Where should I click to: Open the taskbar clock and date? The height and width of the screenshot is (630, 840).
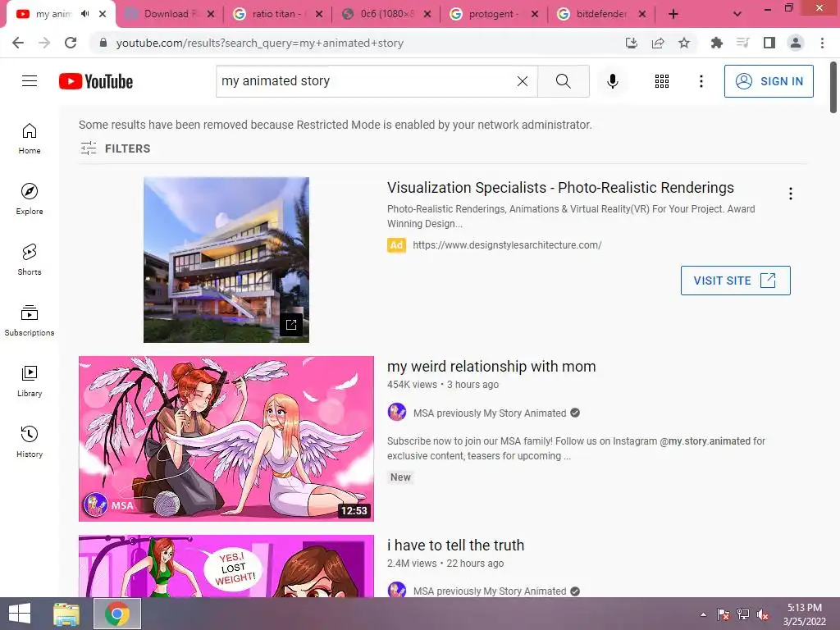pyautogui.click(x=804, y=614)
